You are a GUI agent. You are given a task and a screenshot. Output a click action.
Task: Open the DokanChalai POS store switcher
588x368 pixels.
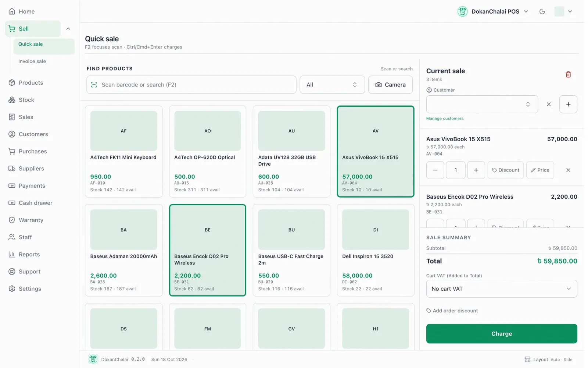[x=493, y=11]
